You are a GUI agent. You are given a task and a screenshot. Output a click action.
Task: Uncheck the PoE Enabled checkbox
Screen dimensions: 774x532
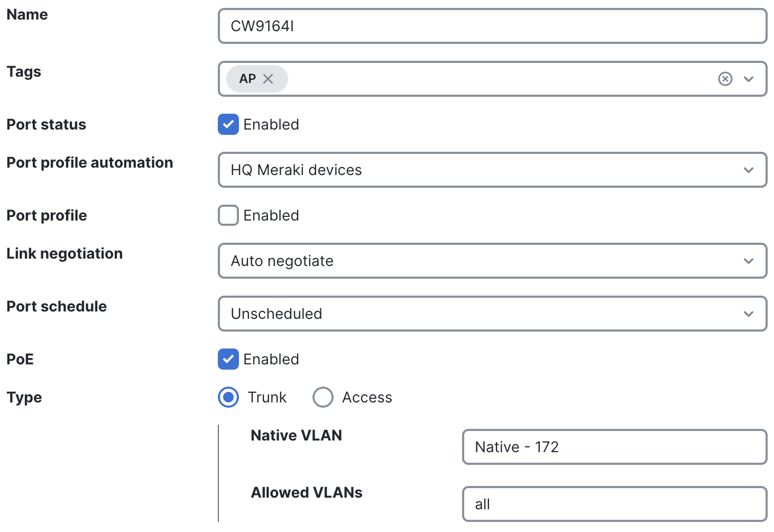(x=228, y=359)
